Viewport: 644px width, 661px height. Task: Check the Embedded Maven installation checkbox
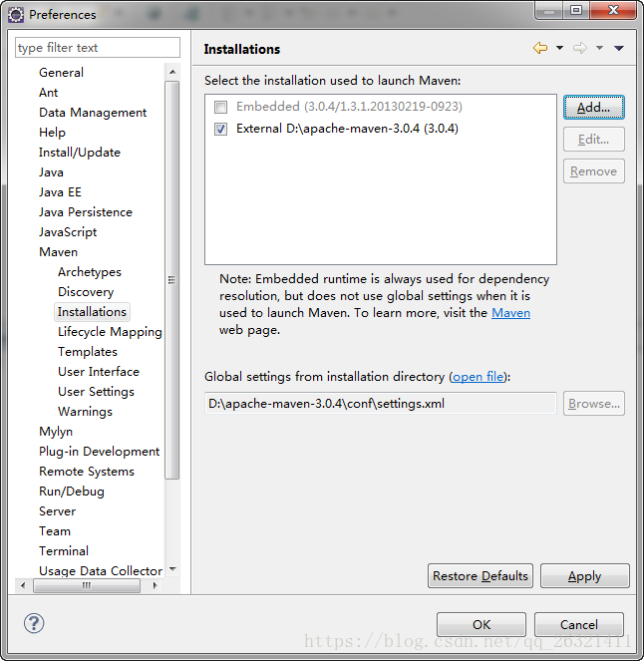221,107
